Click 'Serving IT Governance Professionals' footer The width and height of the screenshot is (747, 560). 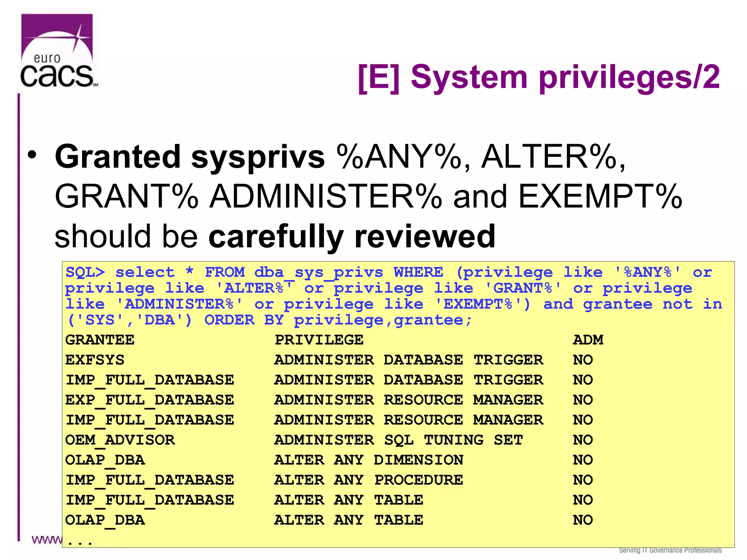click(670, 551)
